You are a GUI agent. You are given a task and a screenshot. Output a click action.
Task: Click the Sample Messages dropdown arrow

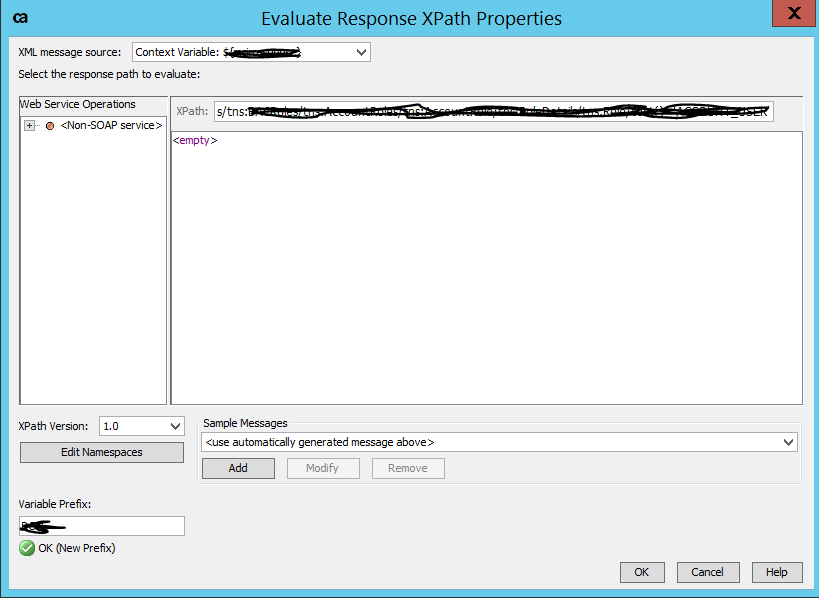point(789,441)
